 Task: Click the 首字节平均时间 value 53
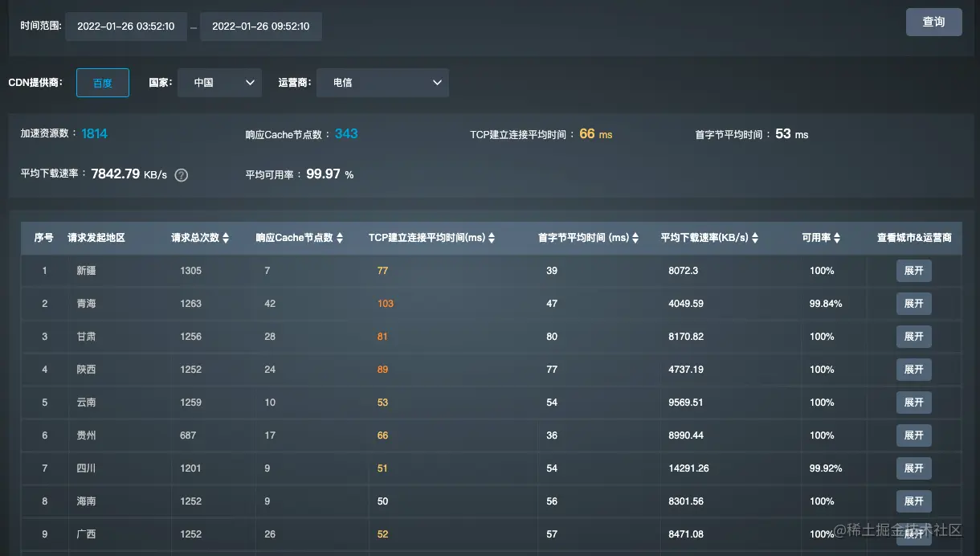(783, 133)
